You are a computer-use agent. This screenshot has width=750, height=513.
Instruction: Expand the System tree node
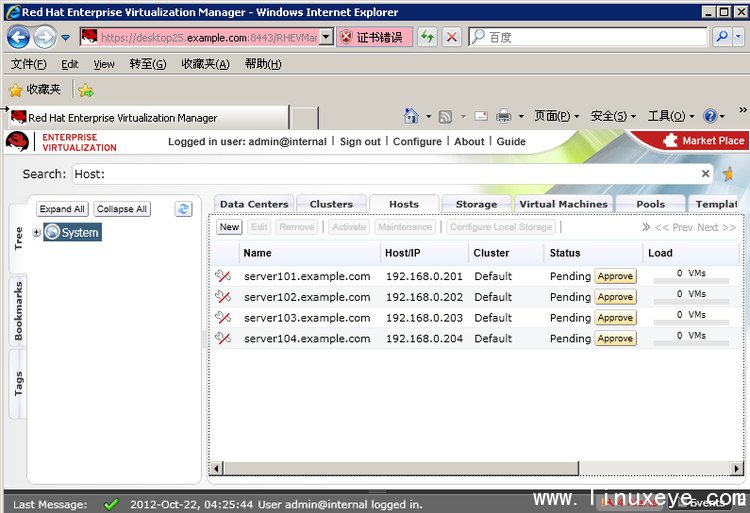(36, 232)
